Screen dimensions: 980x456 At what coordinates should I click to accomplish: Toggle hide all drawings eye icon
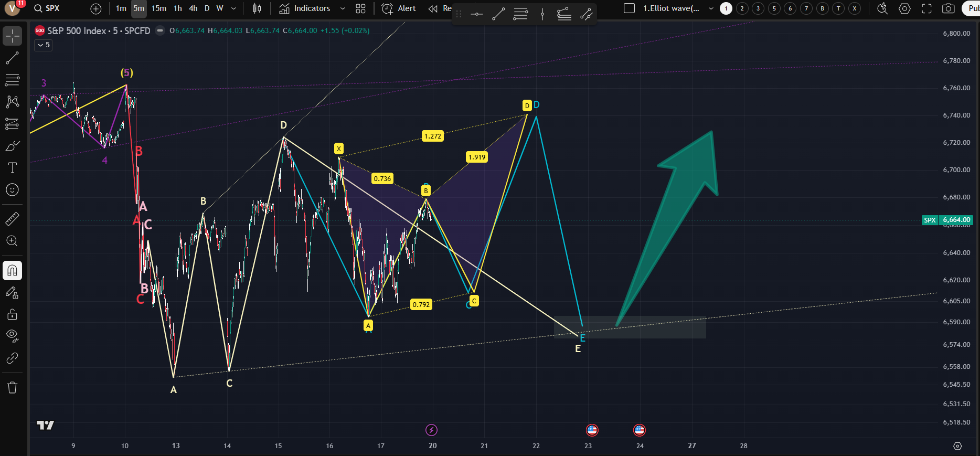click(12, 336)
